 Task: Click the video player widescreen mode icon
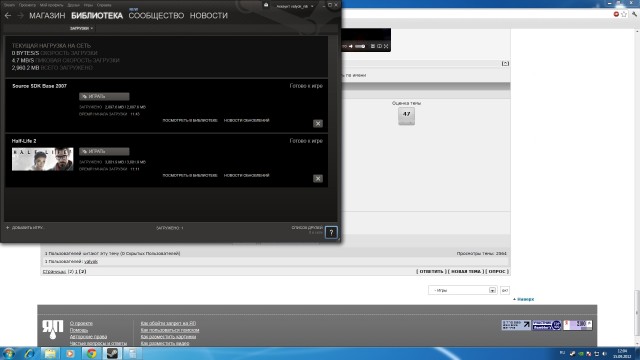tap(379, 47)
